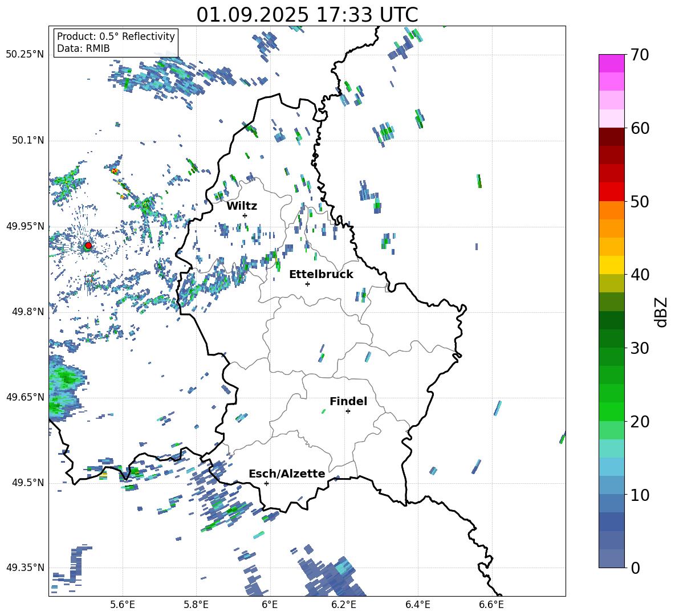Pick the pale pink swatch just above 60 dBZ
Viewport: 675px width, 616px height.
pyautogui.click(x=611, y=119)
